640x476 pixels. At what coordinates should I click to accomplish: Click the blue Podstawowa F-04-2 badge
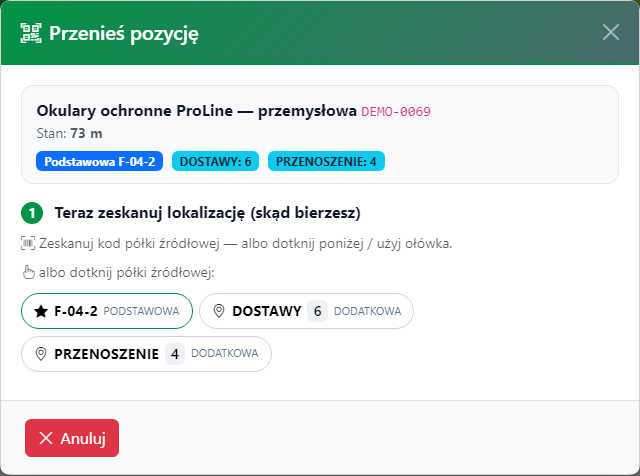tap(100, 161)
